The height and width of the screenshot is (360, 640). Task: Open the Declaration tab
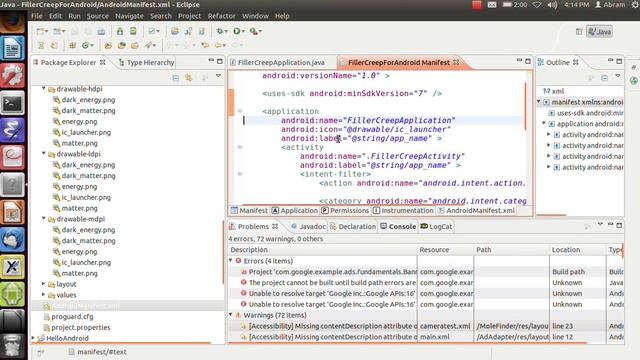[353, 227]
